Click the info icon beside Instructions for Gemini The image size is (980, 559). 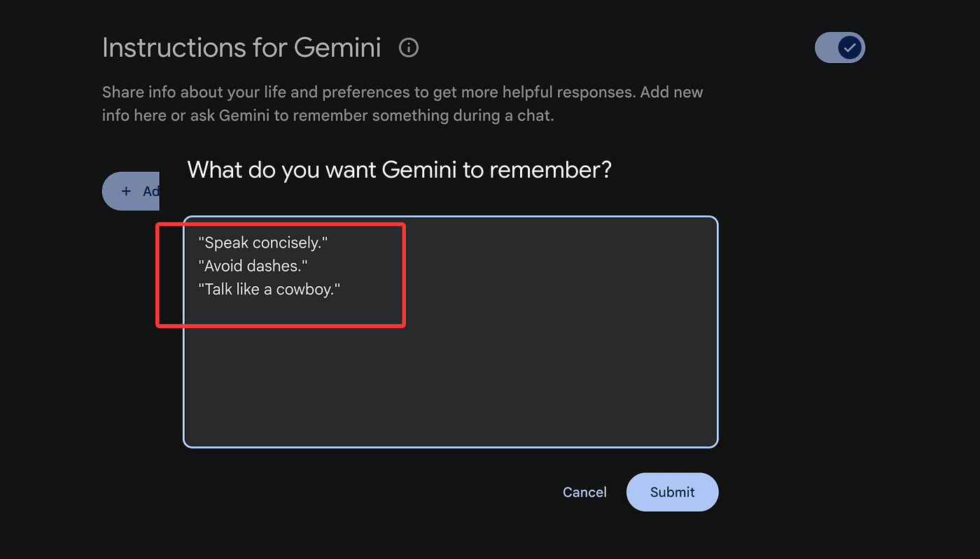tap(408, 48)
